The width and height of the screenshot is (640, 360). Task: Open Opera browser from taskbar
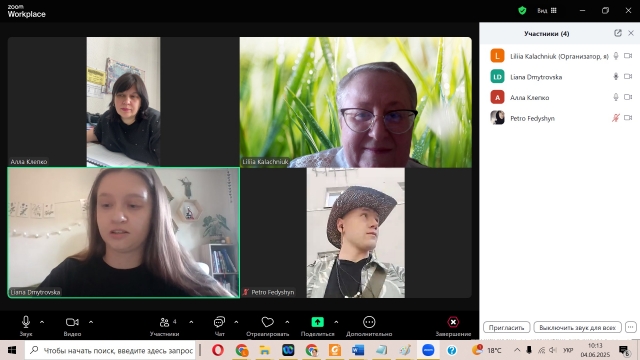click(218, 350)
